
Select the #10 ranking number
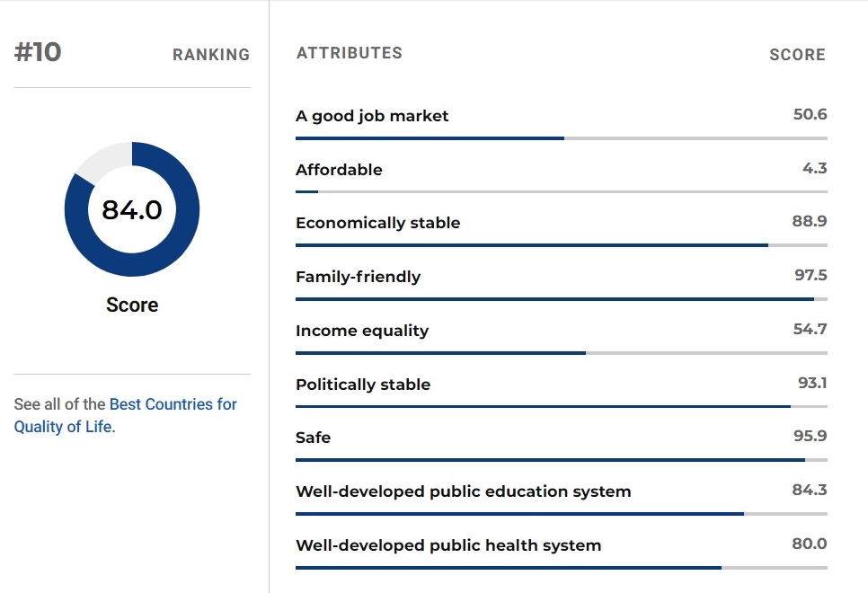tap(38, 53)
